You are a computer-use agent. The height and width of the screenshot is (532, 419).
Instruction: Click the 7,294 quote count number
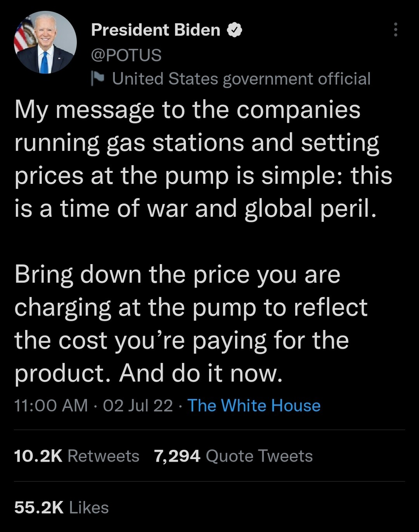[177, 456]
